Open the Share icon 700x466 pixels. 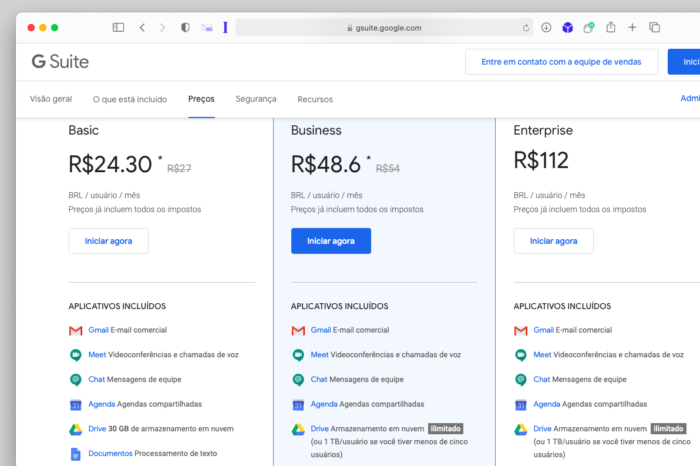611,27
